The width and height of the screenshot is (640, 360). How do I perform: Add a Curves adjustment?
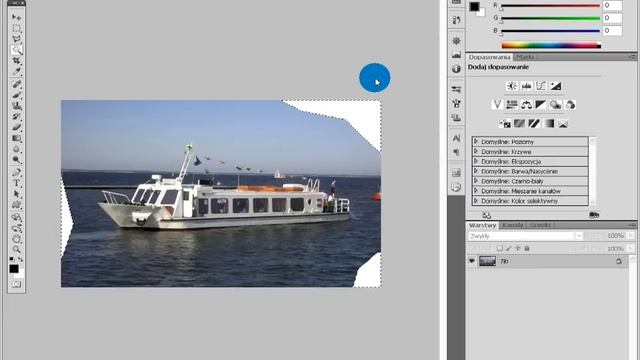point(541,86)
